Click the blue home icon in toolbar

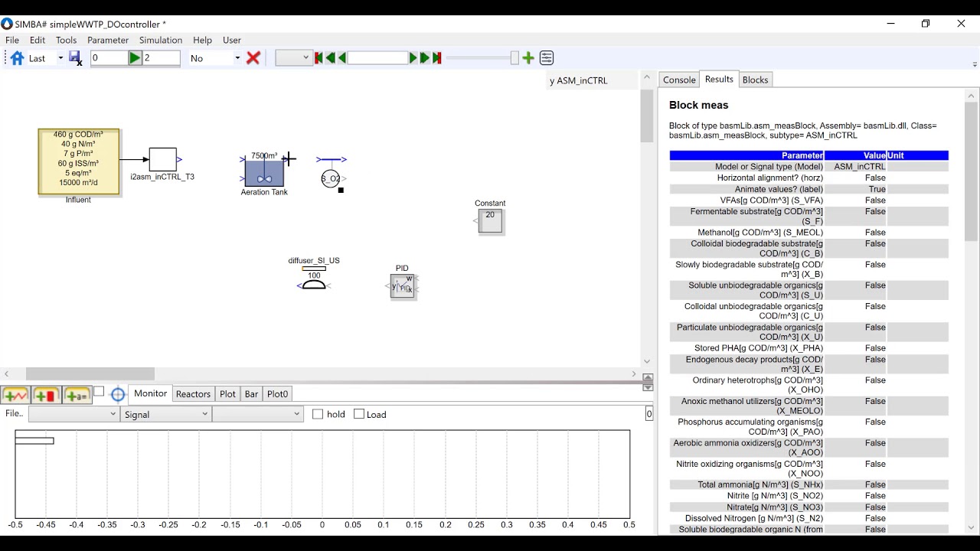point(17,58)
